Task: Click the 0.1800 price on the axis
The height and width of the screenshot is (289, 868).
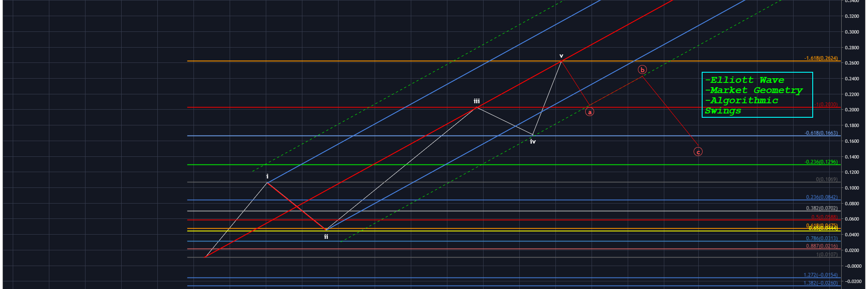Action: pos(852,125)
